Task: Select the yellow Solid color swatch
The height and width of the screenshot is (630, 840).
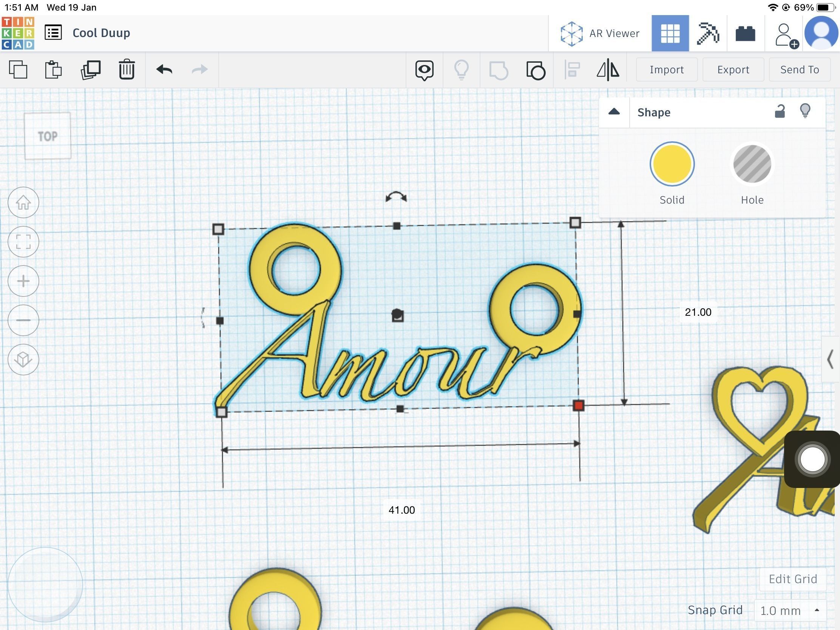Action: [x=672, y=164]
